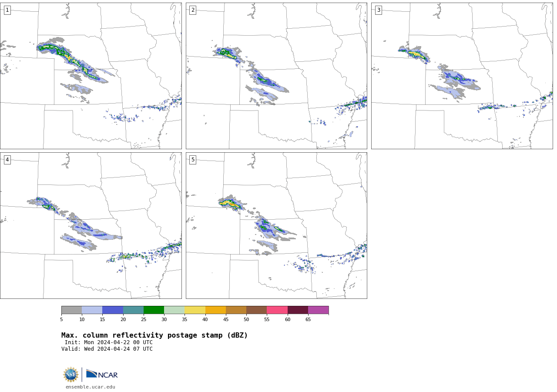Click the colorbar tick label 20

pyautogui.click(x=123, y=320)
